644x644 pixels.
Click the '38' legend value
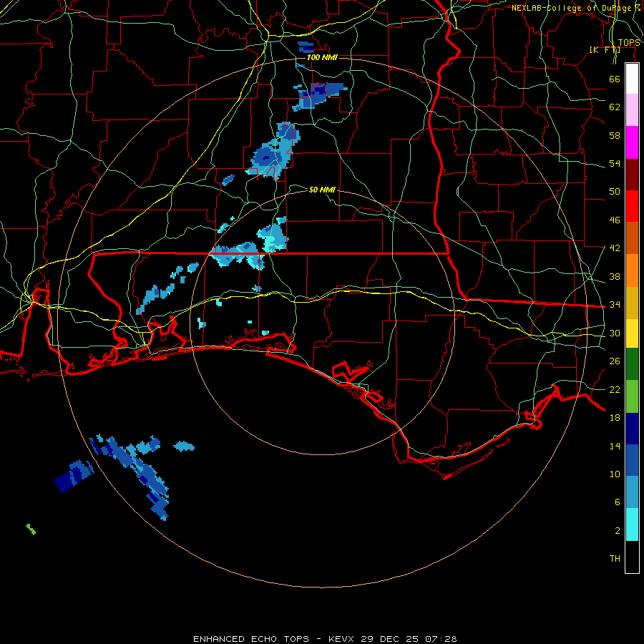point(615,277)
